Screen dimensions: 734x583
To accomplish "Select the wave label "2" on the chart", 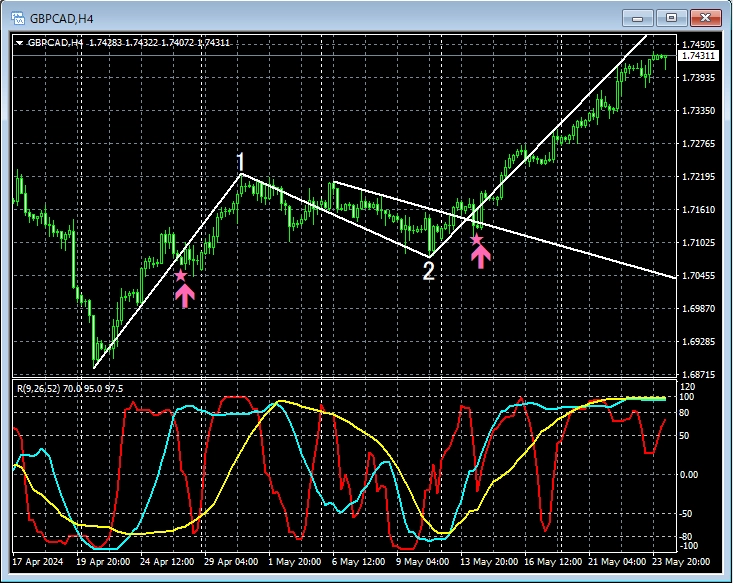I will click(428, 271).
